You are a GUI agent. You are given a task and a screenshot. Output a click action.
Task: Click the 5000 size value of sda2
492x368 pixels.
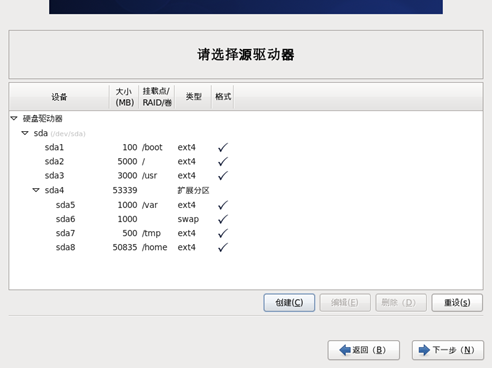[127, 161]
